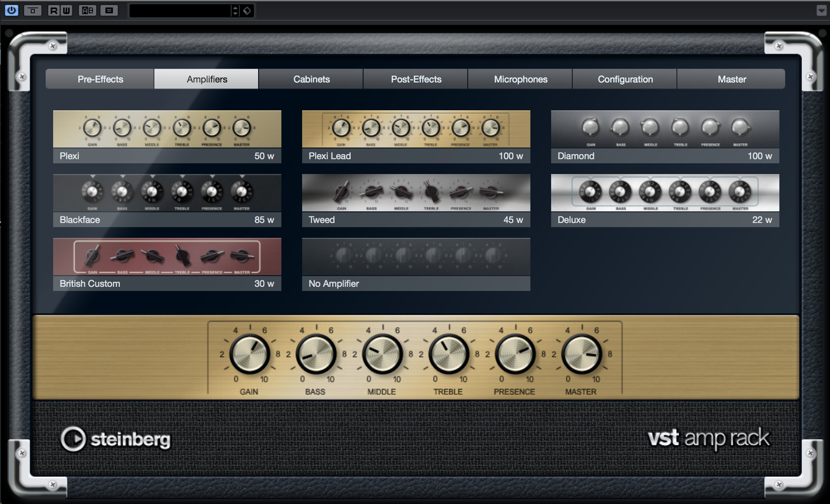Pick the British Custom 30 w amplifier
This screenshot has width=830, height=504.
pos(167,264)
